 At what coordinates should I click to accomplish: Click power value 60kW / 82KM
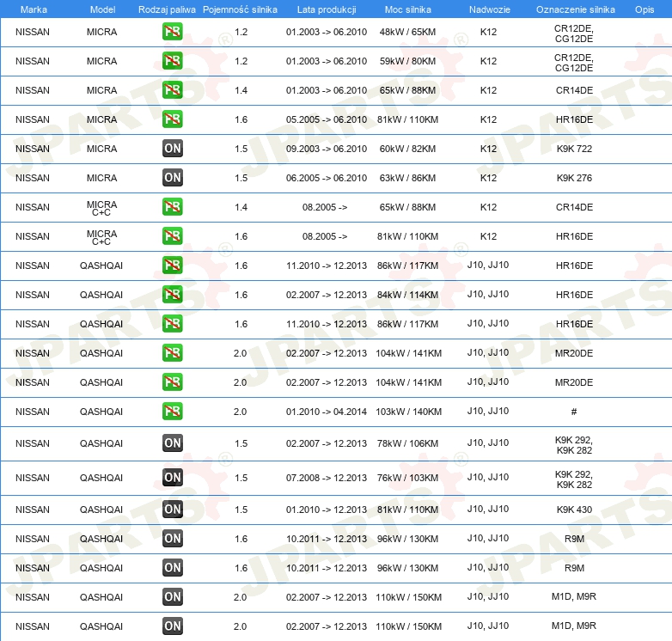[407, 149]
